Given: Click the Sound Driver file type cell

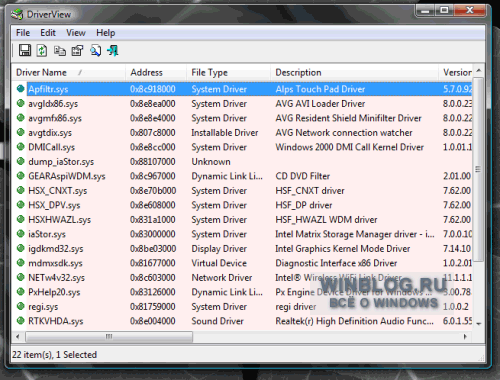Looking at the screenshot, I should click(x=218, y=321).
